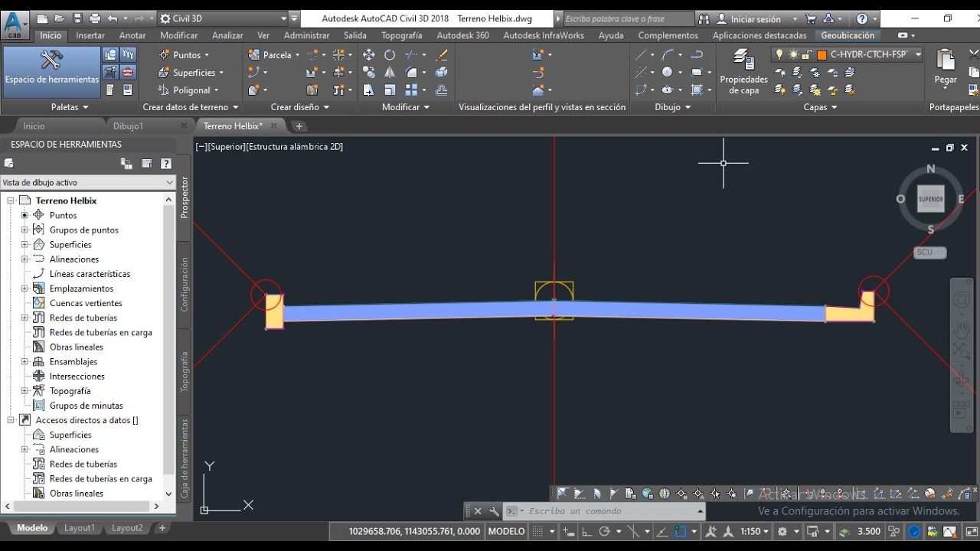The height and width of the screenshot is (551, 980).
Task: Click the Superficies ribbon icon
Action: tap(164, 73)
